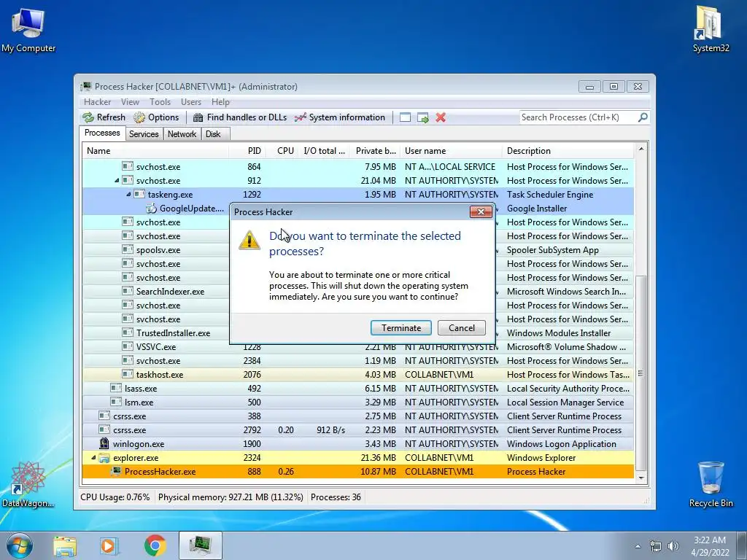Click the explorer.exe folder icon
747x560 pixels.
(104, 458)
